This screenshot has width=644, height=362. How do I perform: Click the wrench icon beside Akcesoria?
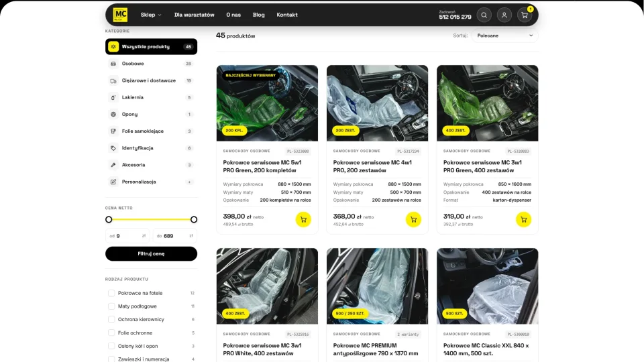(x=113, y=165)
